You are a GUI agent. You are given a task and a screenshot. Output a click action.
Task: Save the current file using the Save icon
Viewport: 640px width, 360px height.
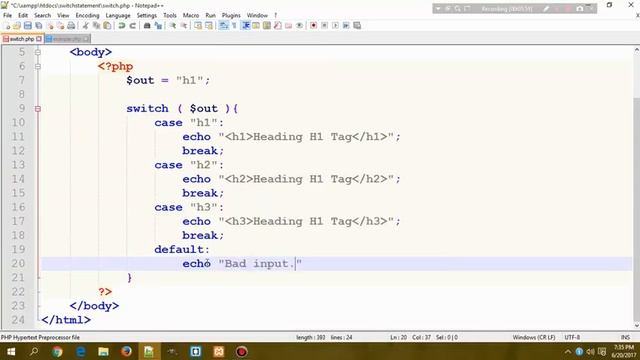tap(28, 26)
